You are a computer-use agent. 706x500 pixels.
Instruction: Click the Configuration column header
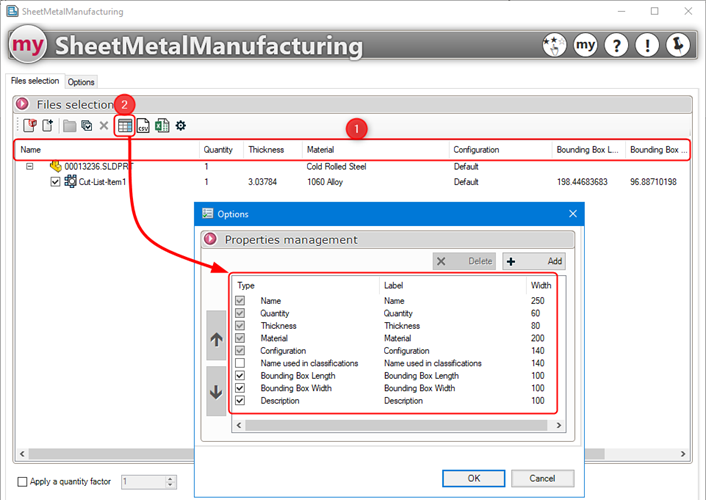[x=500, y=150]
